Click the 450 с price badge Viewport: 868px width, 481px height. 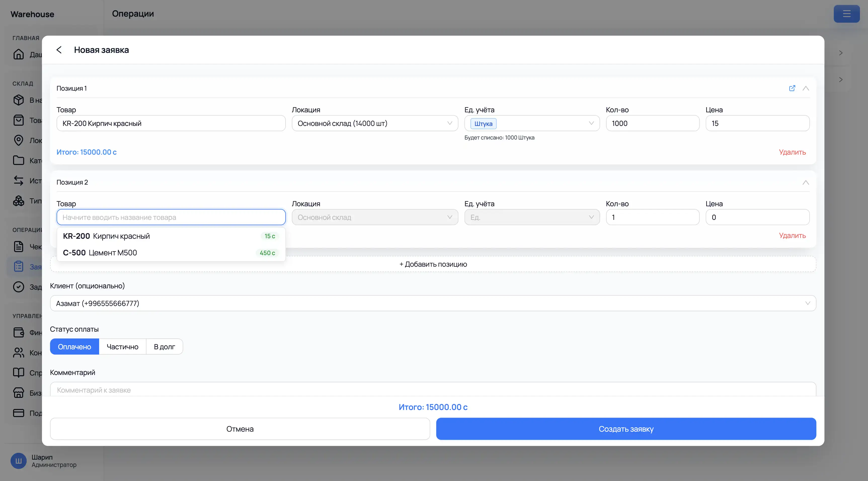pos(267,253)
